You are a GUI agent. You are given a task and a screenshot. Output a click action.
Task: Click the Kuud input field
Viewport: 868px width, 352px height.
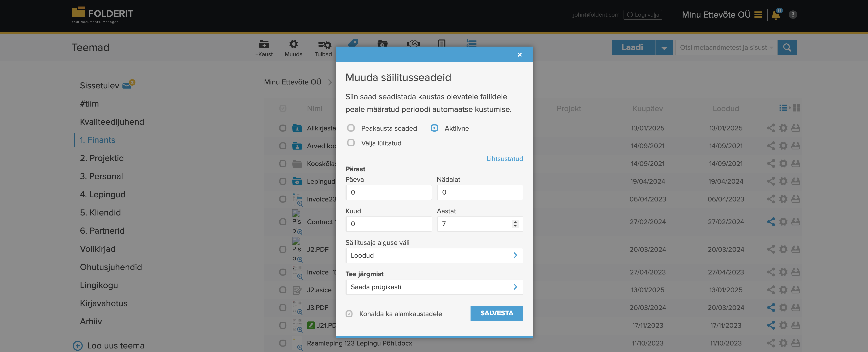(389, 224)
